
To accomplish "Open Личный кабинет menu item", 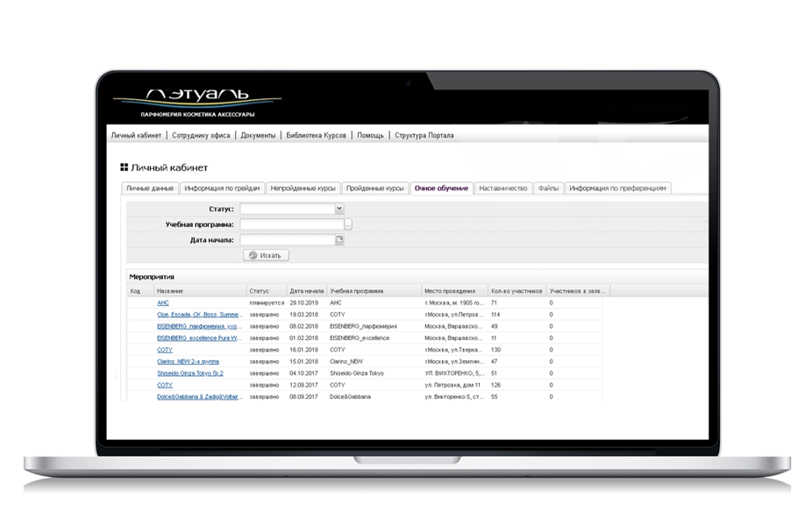I will point(136,135).
